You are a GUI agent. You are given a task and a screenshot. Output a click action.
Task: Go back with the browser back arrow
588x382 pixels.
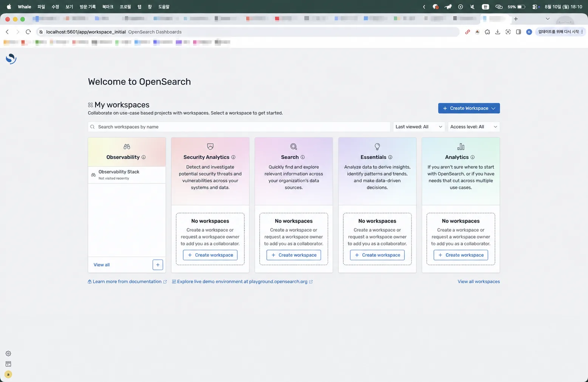[7, 32]
